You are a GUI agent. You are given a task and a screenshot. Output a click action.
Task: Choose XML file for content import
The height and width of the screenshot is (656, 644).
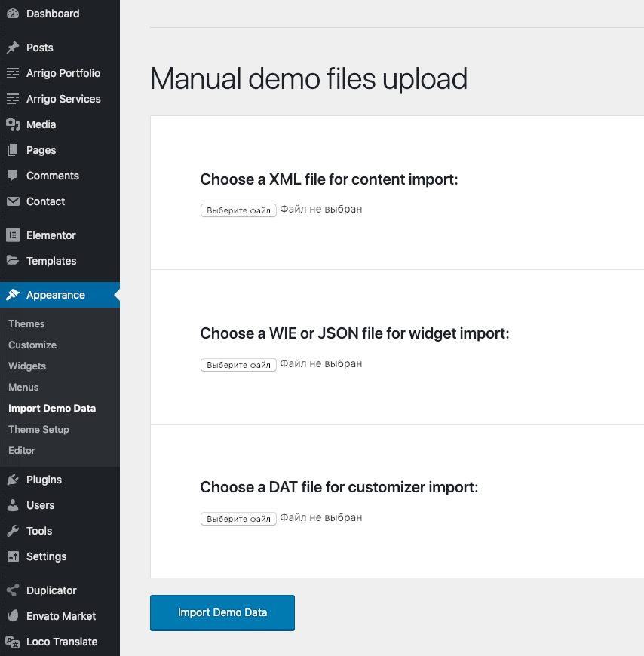click(238, 210)
